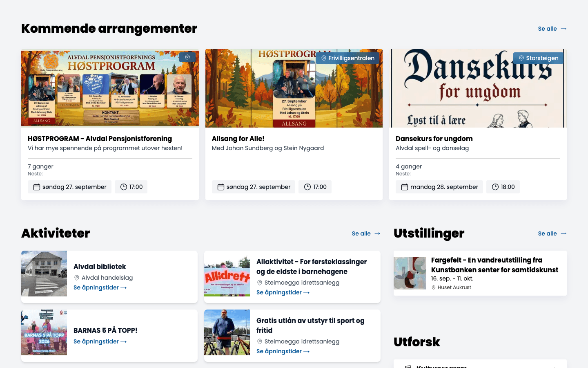Click the Dansekurs for ungdom poster image
The height and width of the screenshot is (368, 588).
[478, 88]
